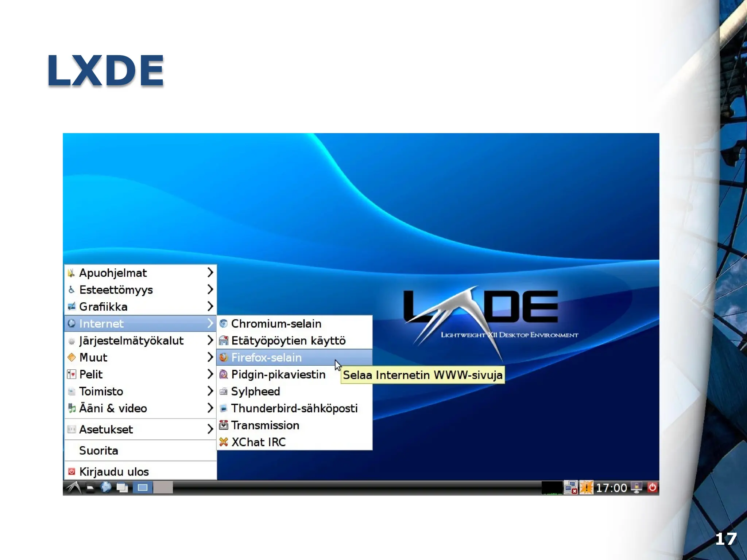The width and height of the screenshot is (747, 560).
Task: Click the screen lock tray icon
Action: [637, 487]
